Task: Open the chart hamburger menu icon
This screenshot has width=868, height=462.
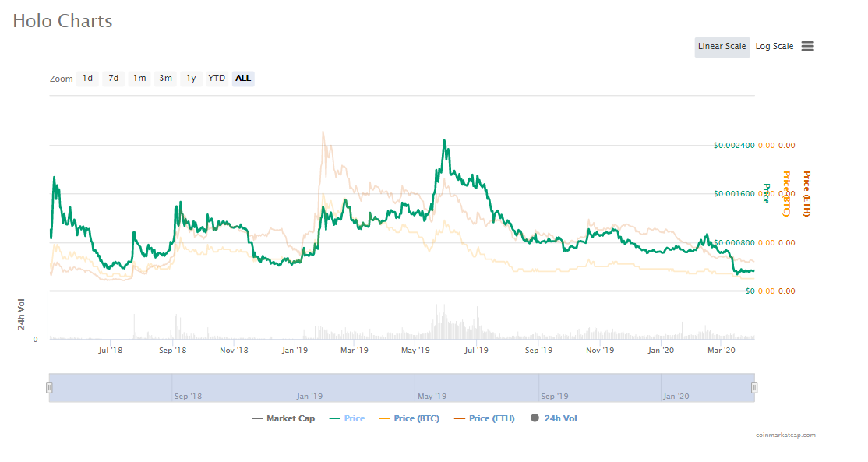Action: tap(808, 47)
